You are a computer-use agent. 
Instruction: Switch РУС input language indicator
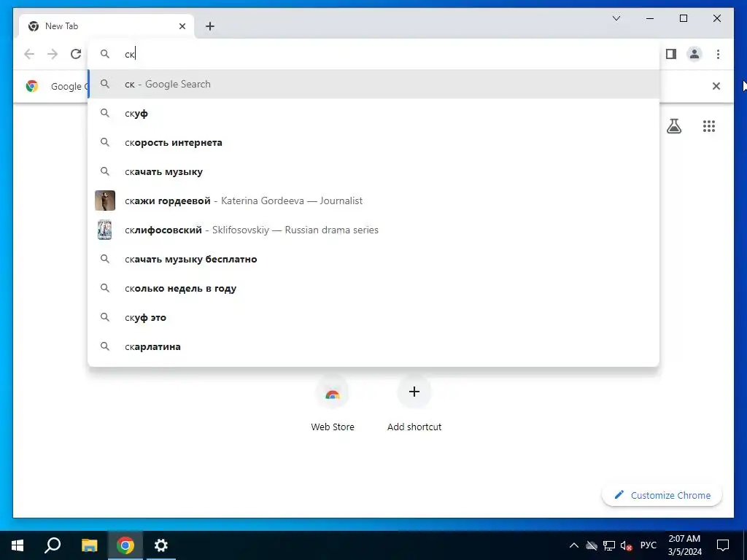pos(648,545)
